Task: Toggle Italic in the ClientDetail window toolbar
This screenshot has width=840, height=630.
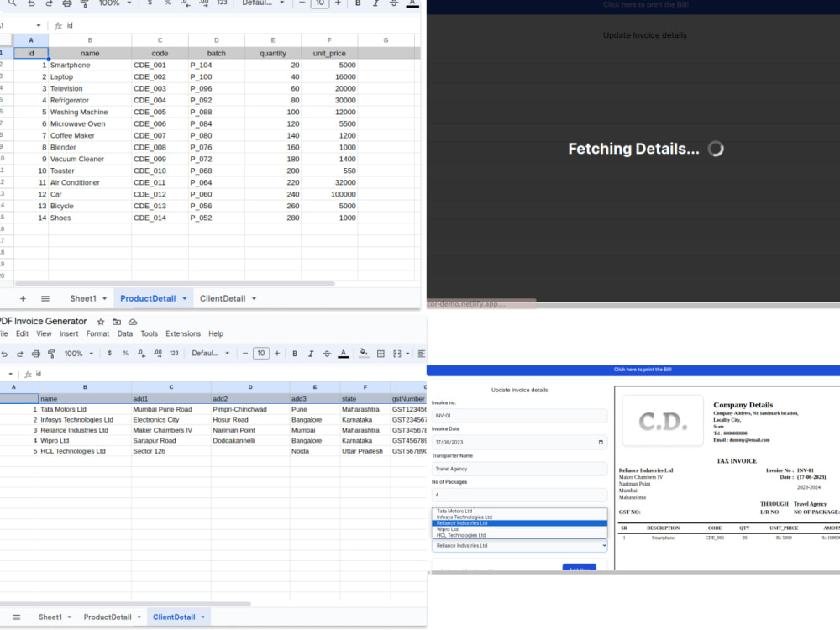Action: point(311,354)
